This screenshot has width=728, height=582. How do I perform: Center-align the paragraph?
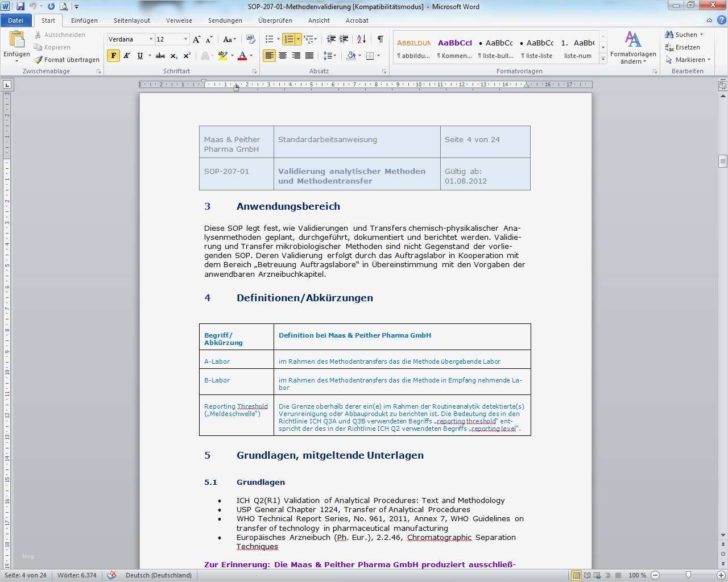(283, 56)
